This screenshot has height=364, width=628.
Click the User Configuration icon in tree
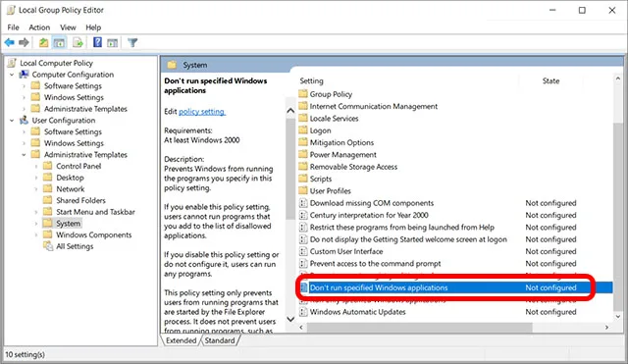point(24,120)
